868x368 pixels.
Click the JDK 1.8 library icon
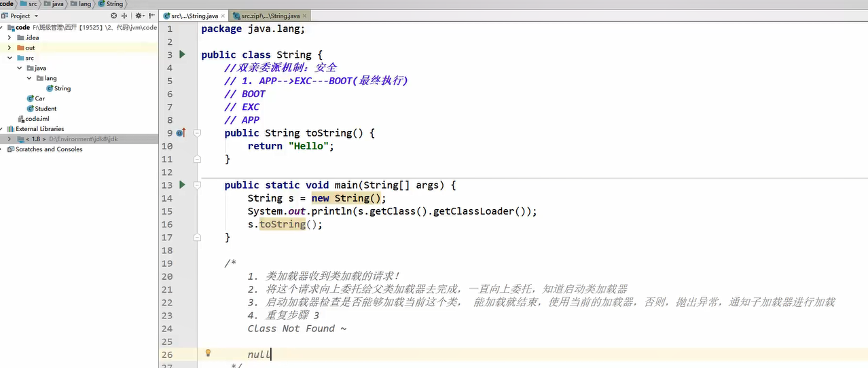click(x=20, y=139)
